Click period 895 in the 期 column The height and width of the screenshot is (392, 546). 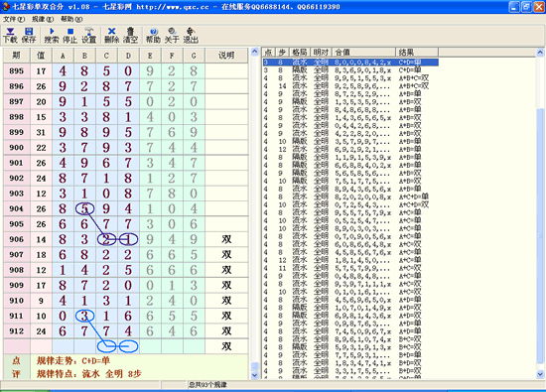16,71
